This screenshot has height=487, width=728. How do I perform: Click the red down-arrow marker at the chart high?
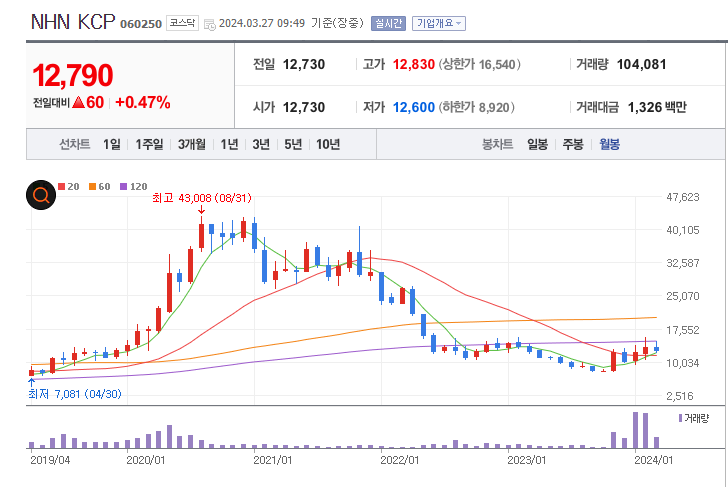(x=201, y=209)
